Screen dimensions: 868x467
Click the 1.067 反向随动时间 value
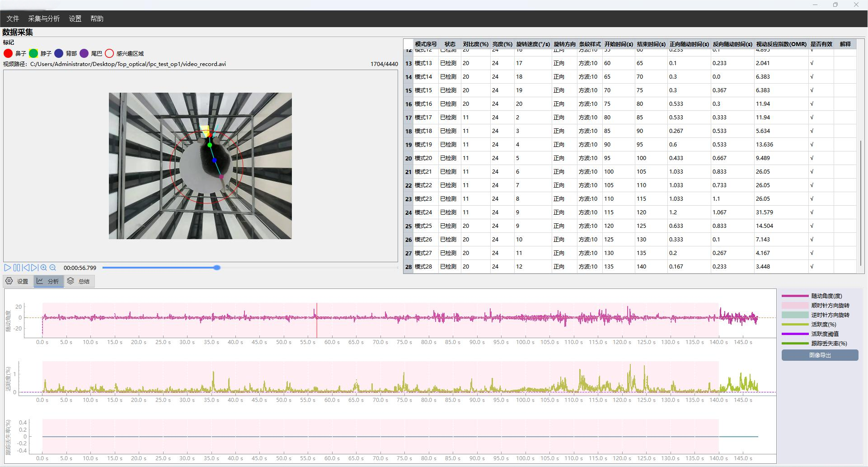coord(732,212)
